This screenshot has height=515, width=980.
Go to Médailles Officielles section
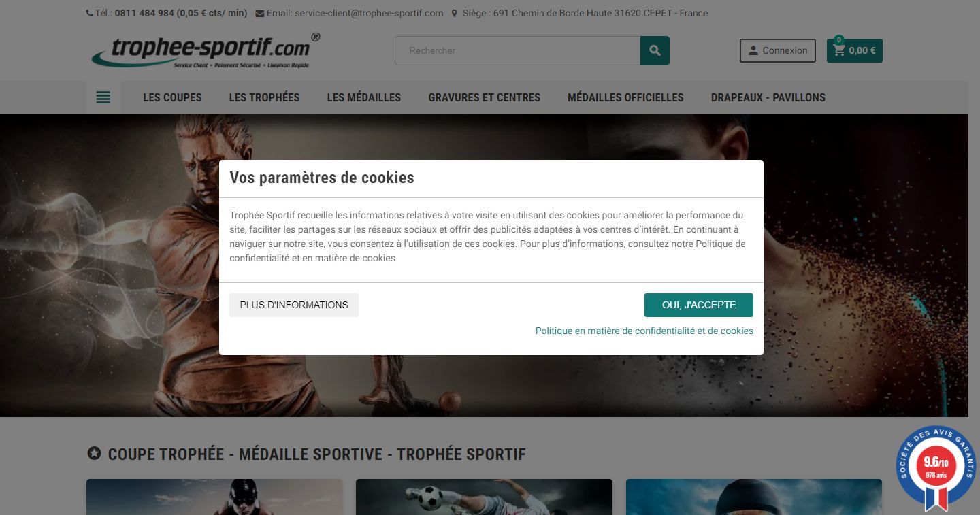625,97
